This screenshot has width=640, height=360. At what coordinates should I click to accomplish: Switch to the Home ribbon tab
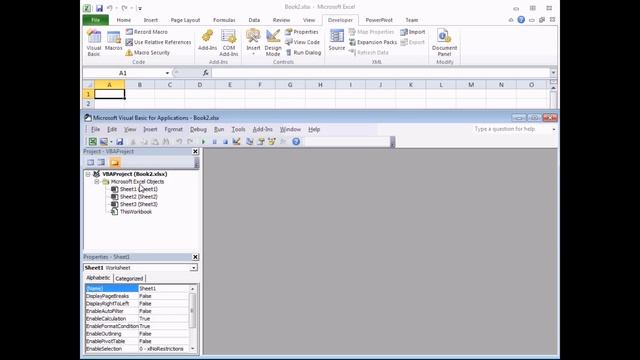pyautogui.click(x=124, y=20)
